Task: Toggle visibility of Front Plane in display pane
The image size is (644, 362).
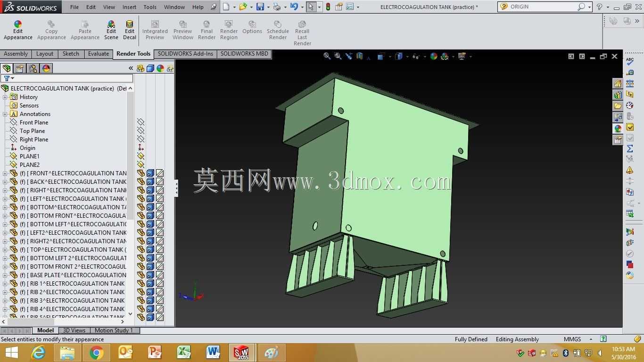Action: pyautogui.click(x=140, y=123)
